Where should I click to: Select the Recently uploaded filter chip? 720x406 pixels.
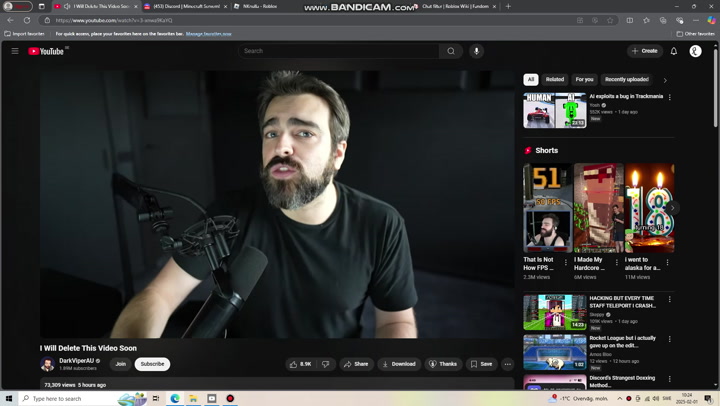pos(627,79)
